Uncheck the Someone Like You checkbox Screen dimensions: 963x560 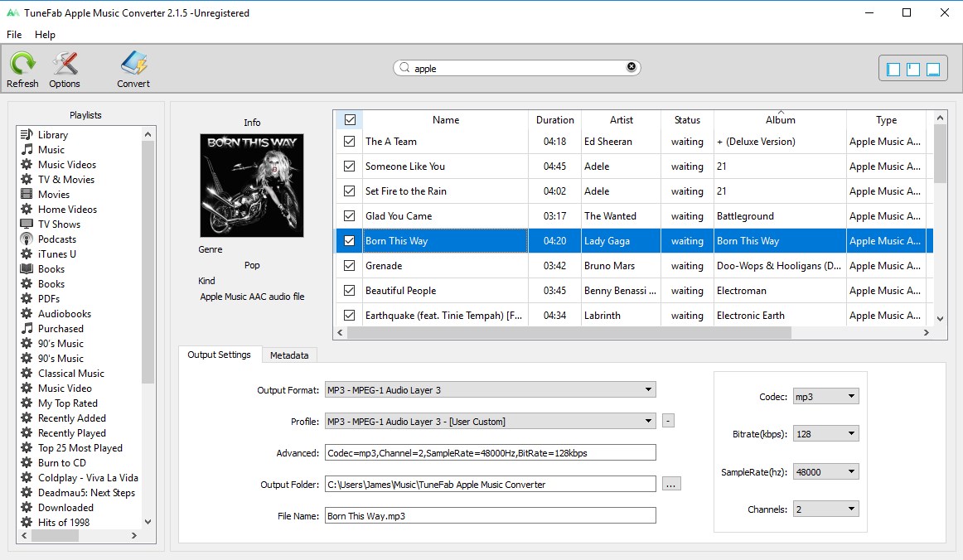350,166
